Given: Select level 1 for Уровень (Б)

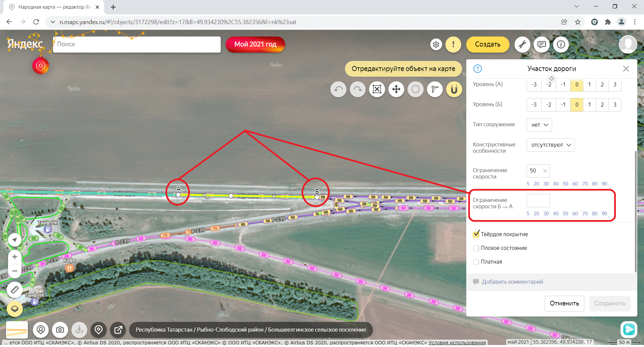Looking at the screenshot, I should tap(589, 105).
